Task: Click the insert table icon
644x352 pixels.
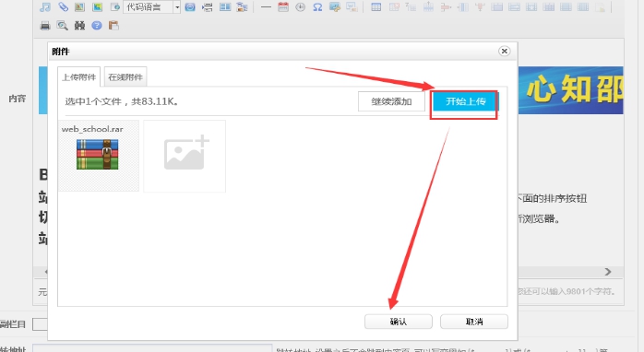Action: click(376, 7)
